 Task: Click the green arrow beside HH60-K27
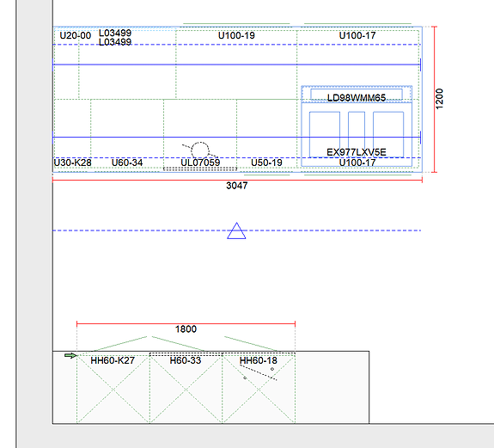pos(70,356)
